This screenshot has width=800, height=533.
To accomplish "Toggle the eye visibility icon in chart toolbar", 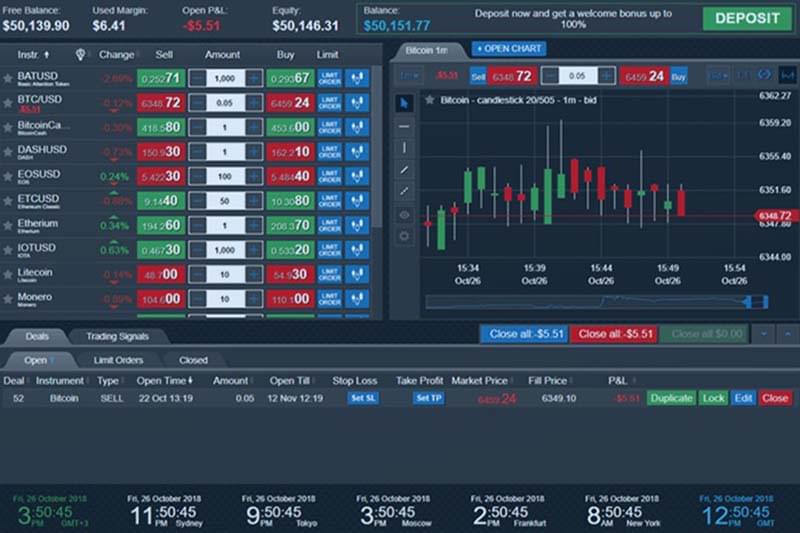I will pos(404,214).
